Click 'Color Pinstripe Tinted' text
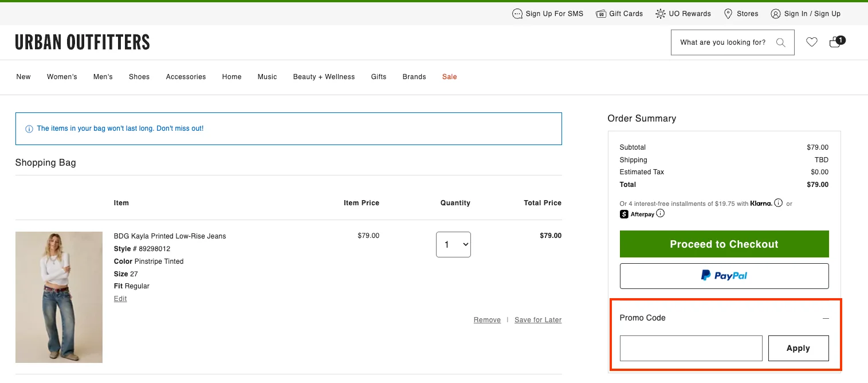868x383 pixels. (149, 261)
